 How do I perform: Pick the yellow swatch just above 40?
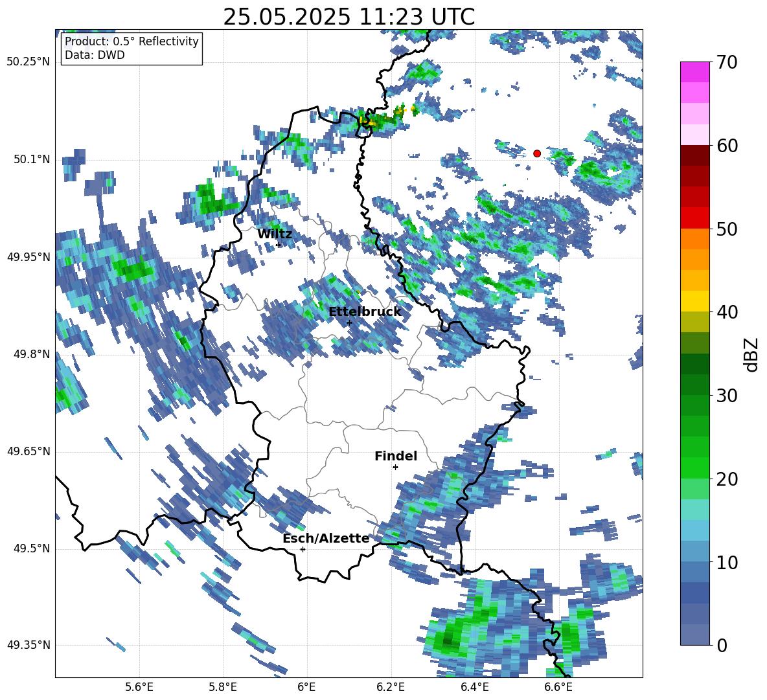(x=694, y=301)
